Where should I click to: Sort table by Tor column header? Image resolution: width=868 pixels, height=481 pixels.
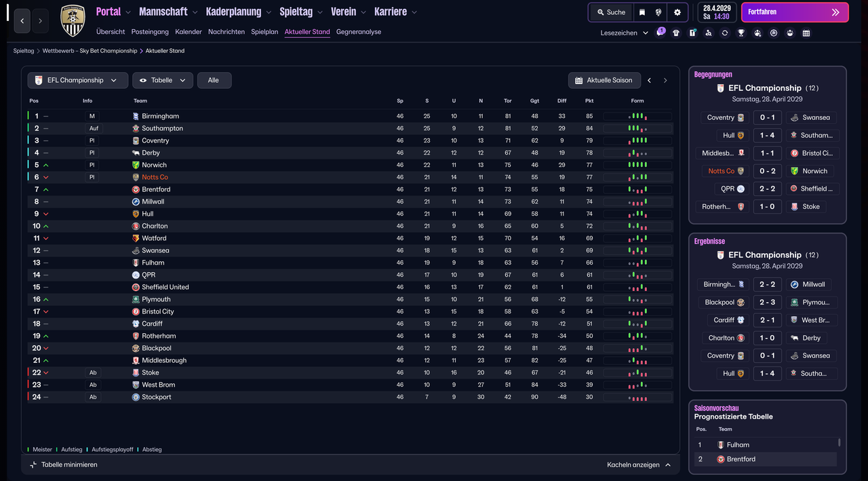point(508,100)
